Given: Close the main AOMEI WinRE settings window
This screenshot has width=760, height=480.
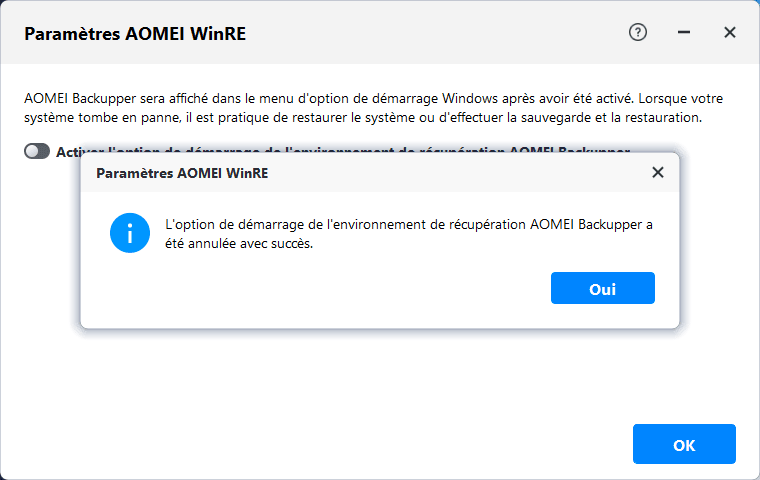Looking at the screenshot, I should click(730, 32).
